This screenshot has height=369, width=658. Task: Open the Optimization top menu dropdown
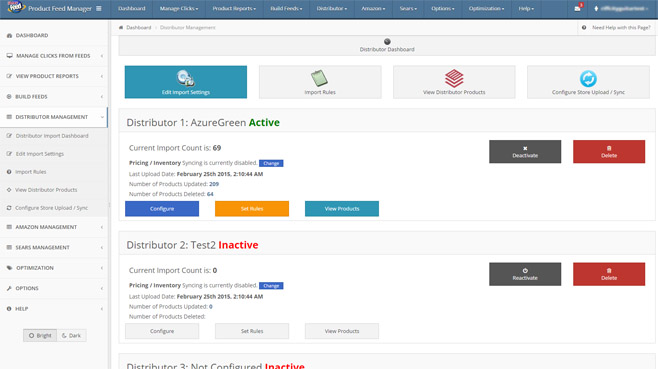tap(486, 9)
